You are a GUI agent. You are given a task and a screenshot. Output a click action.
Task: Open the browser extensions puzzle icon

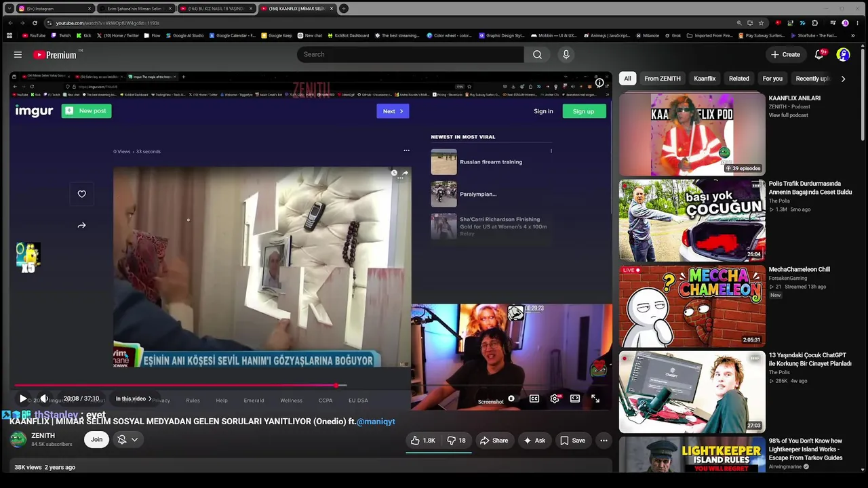[x=814, y=23]
